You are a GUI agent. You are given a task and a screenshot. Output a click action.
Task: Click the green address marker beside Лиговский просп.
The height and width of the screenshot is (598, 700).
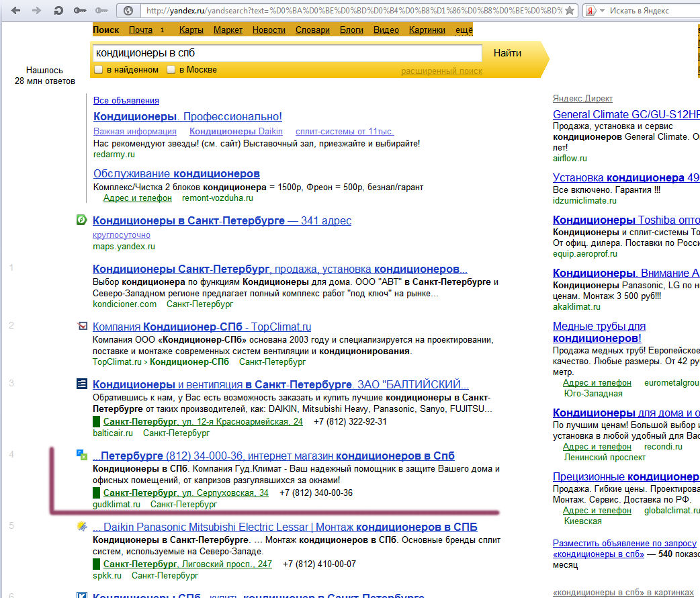97,564
